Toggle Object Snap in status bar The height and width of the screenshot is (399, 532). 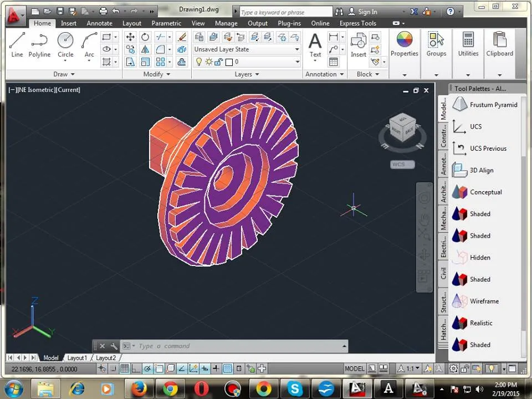pyautogui.click(x=159, y=369)
